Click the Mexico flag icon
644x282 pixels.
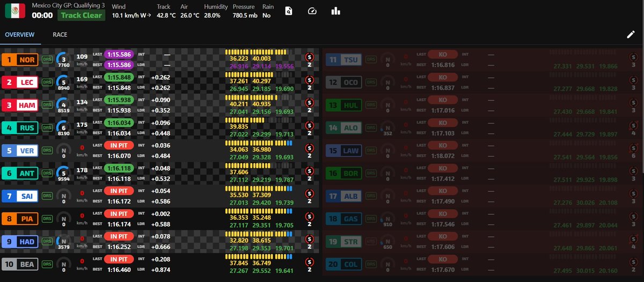coord(15,11)
